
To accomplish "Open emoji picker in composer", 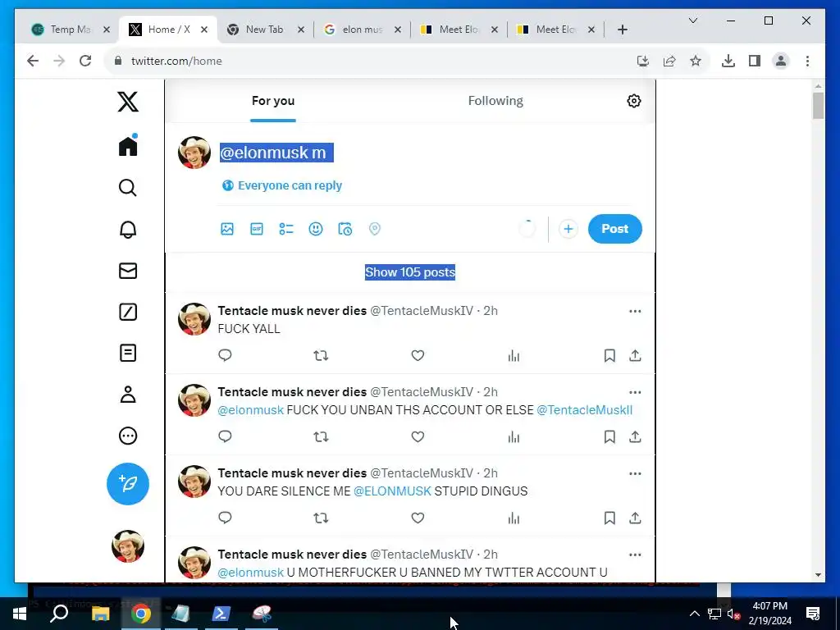I will (x=316, y=229).
